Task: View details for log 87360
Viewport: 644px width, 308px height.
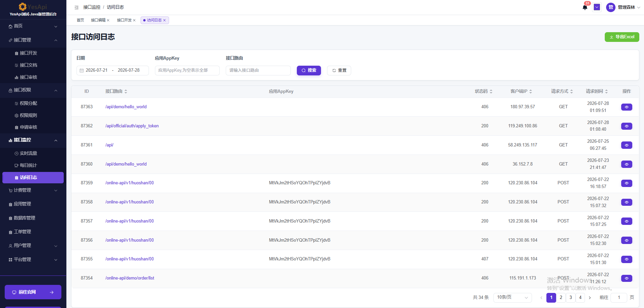Action: click(627, 164)
